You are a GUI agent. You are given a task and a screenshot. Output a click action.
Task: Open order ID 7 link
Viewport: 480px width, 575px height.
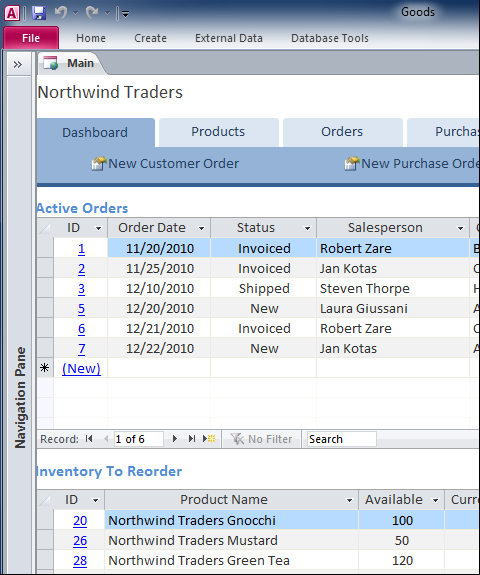(81, 349)
